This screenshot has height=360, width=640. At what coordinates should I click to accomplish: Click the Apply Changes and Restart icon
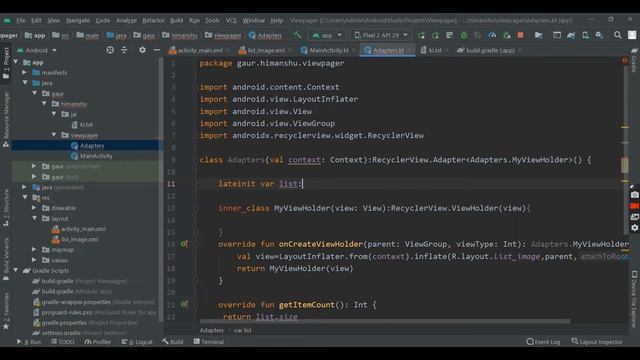click(x=436, y=36)
